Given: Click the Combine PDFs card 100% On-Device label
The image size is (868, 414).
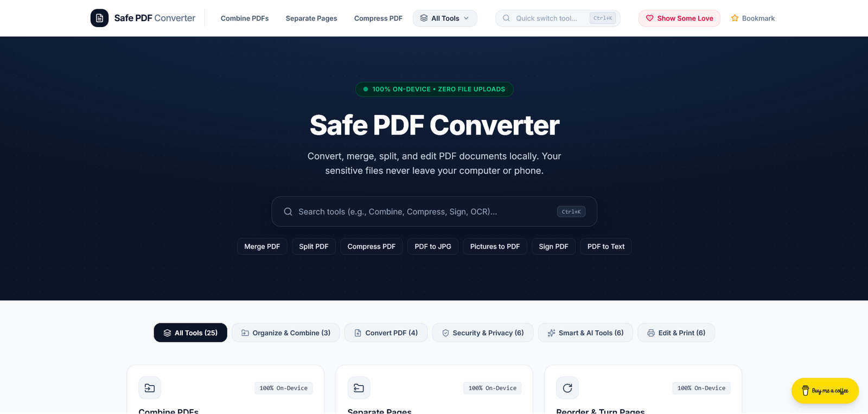Looking at the screenshot, I should coord(283,388).
